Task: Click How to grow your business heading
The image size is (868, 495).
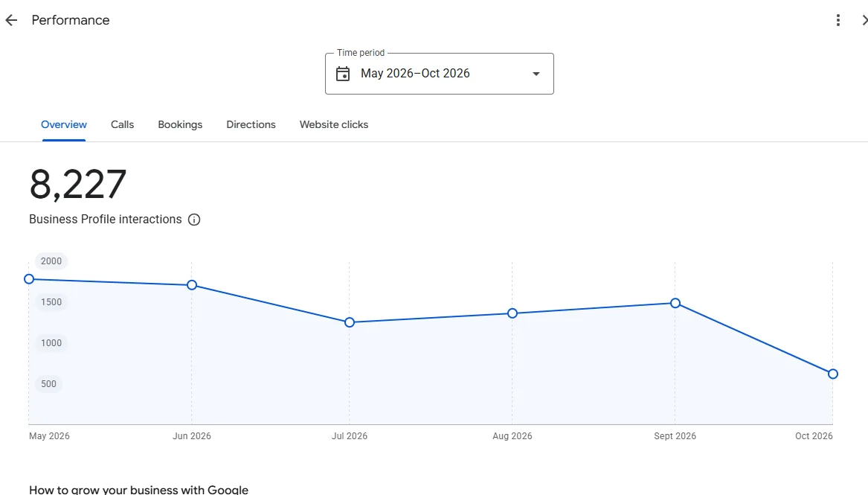Action: (x=138, y=490)
